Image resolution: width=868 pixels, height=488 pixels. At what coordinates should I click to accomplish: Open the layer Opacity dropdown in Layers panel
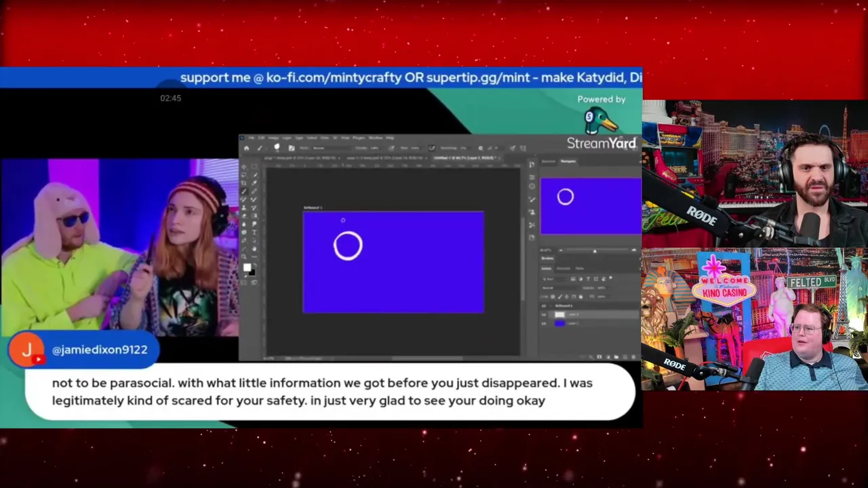pyautogui.click(x=603, y=287)
